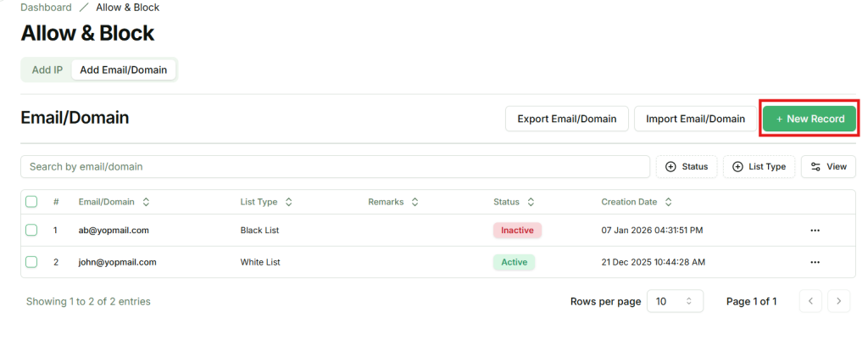This screenshot has height=351, width=868.
Task: Click the Search by email/domain field
Action: [335, 167]
